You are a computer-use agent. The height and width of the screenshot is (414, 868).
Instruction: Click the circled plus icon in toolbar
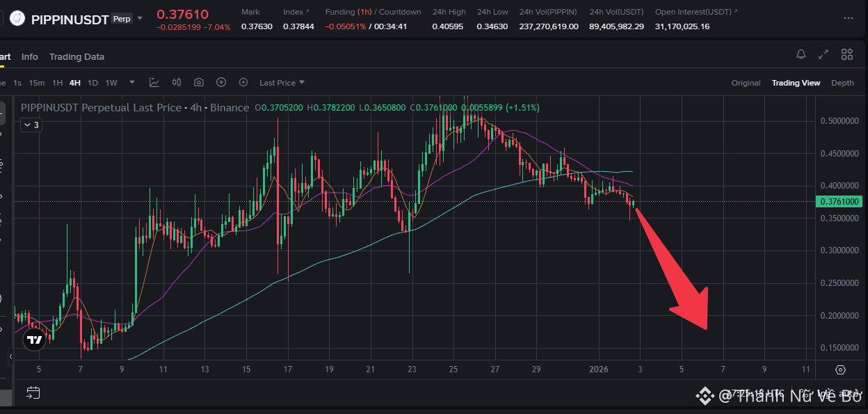point(221,82)
